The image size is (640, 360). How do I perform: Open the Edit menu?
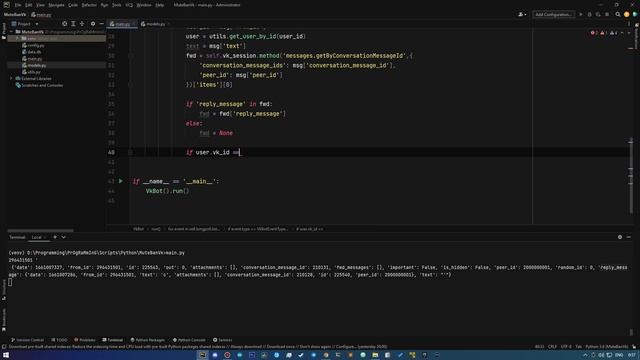(x=29, y=5)
